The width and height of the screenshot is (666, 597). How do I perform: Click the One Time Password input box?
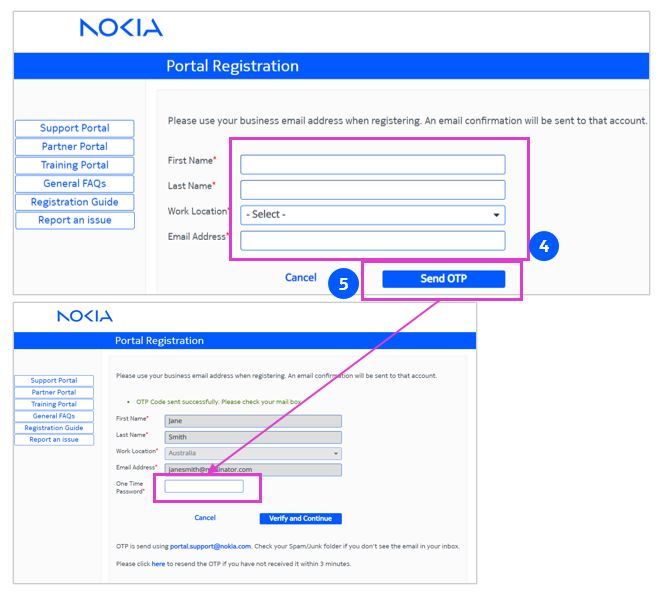click(x=204, y=487)
